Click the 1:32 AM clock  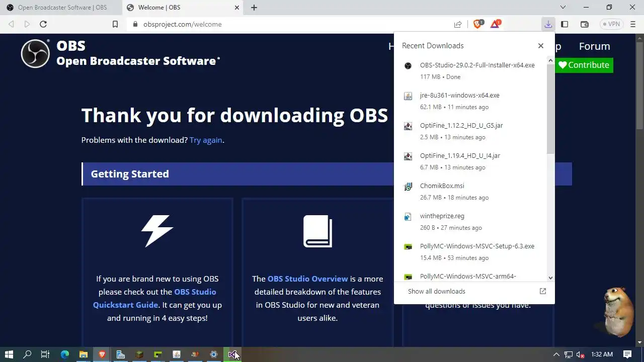click(602, 354)
